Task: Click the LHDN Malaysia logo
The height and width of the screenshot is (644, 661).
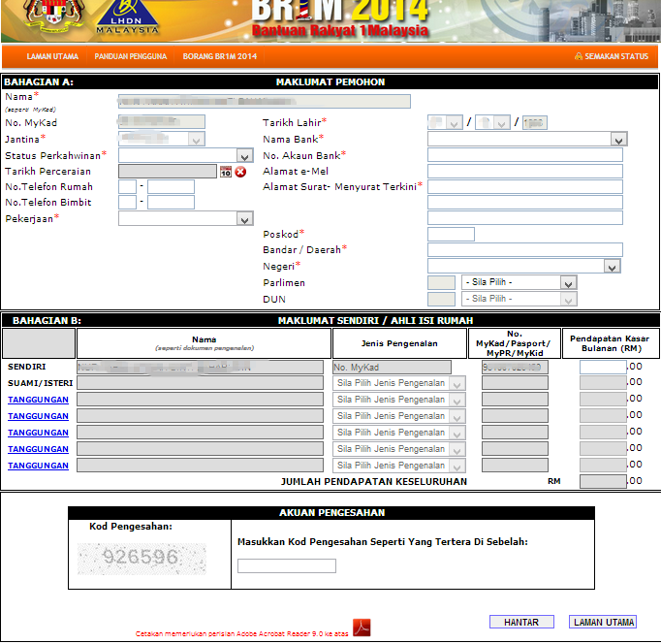Action: (127, 17)
